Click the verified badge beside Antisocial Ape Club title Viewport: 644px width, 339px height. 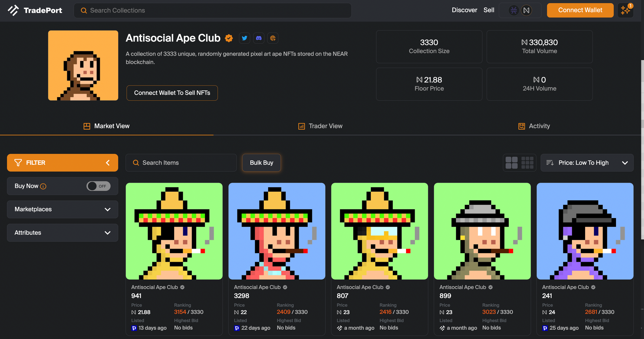(229, 38)
